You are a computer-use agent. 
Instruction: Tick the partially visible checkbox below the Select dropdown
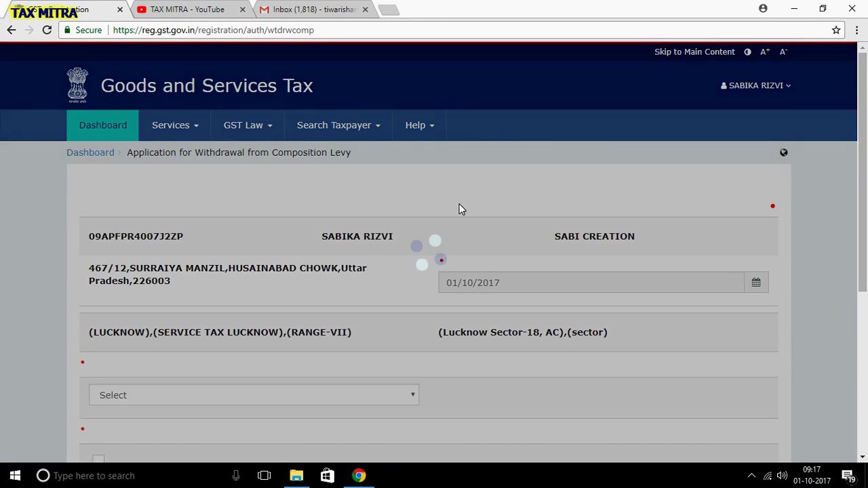coord(98,460)
